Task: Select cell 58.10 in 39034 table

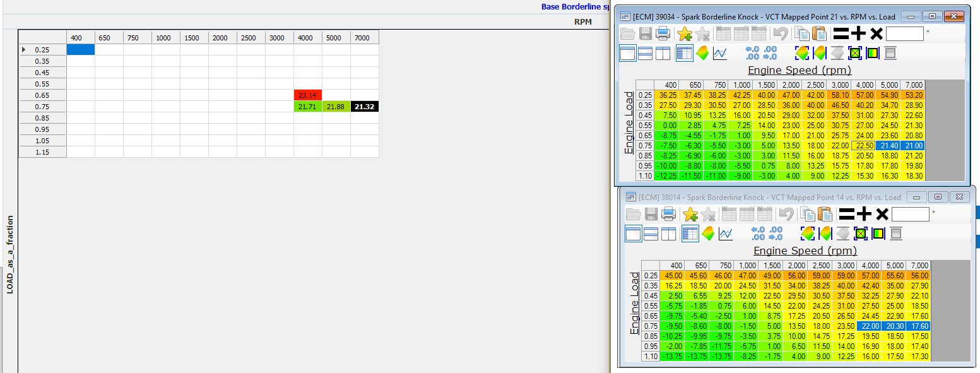Action: pyautogui.click(x=839, y=95)
